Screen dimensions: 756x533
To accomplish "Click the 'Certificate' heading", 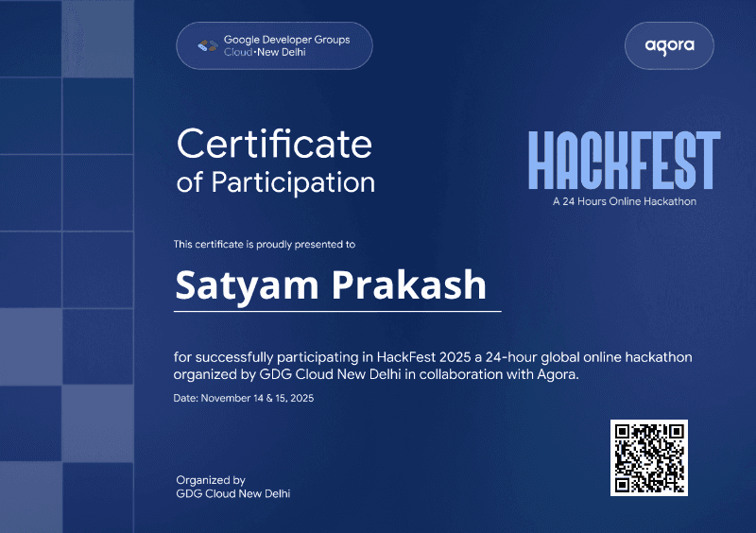I will 274,144.
